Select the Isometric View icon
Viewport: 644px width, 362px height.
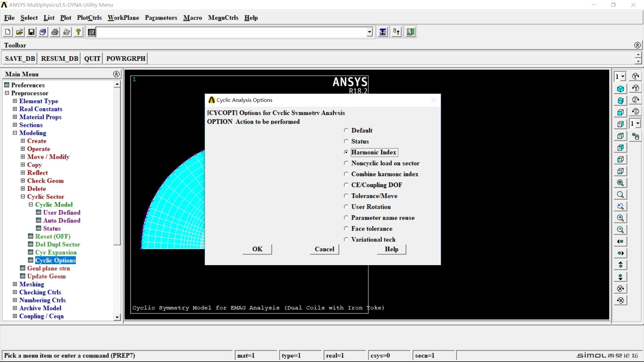point(621,89)
